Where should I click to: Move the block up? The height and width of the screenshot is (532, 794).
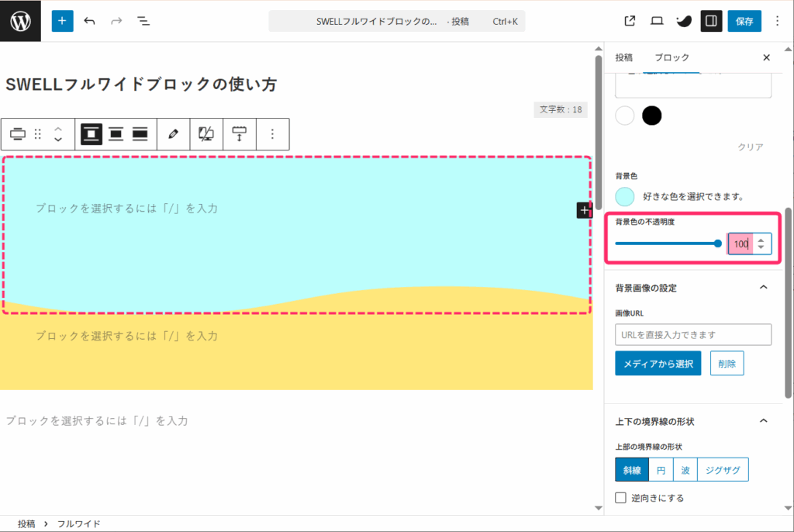click(58, 129)
